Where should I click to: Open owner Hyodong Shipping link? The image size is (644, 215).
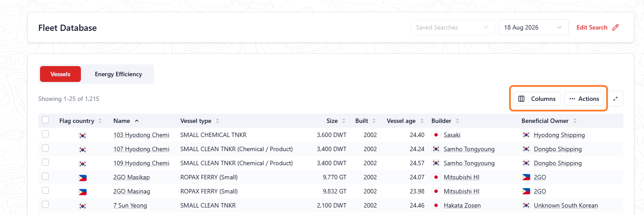click(x=559, y=135)
